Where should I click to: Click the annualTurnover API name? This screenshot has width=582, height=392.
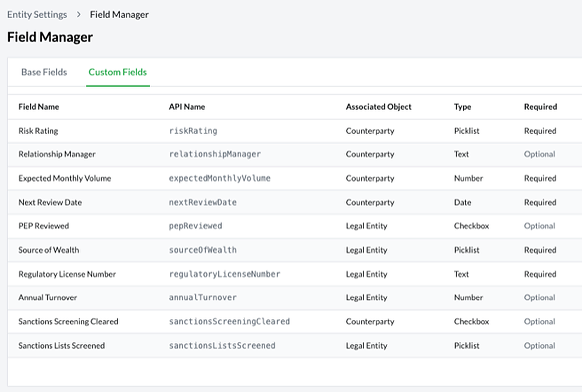tap(203, 298)
